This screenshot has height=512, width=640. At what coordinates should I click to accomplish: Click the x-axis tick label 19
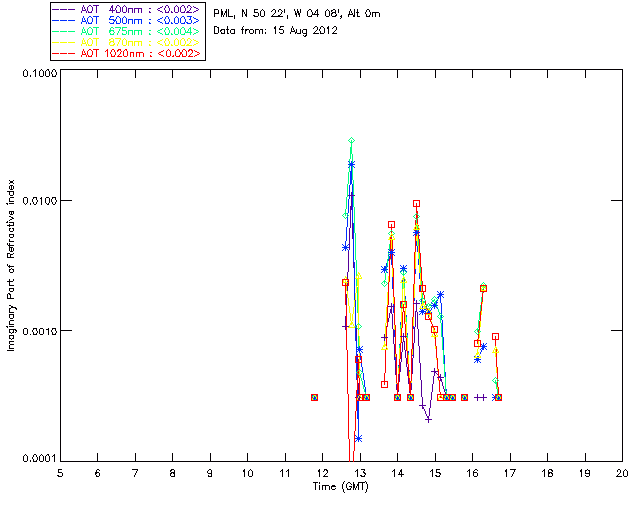coord(585,473)
